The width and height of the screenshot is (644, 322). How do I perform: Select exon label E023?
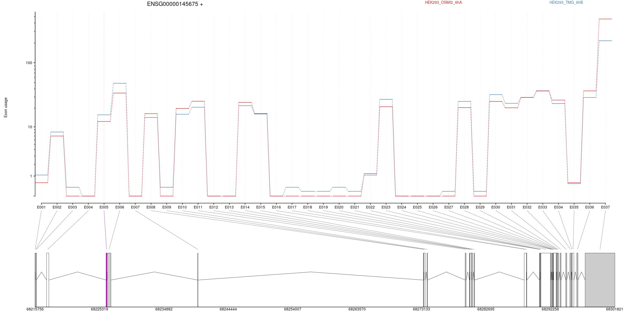386,207
